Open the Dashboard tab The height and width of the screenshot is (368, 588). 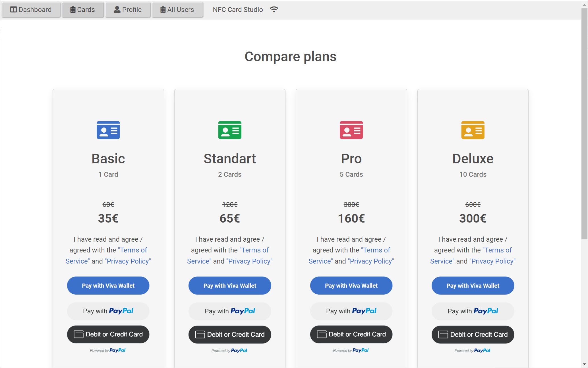click(x=31, y=10)
